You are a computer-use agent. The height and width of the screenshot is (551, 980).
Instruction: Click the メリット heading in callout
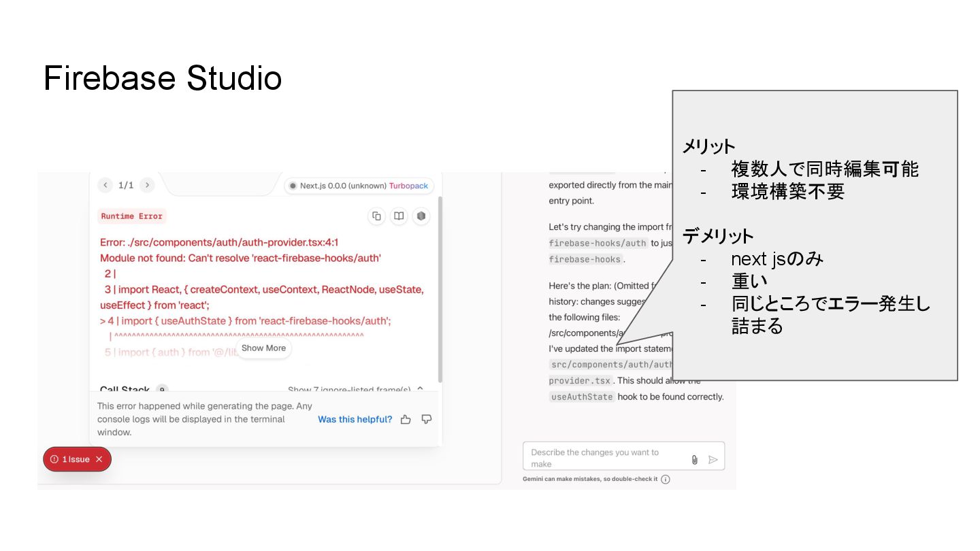coord(708,146)
